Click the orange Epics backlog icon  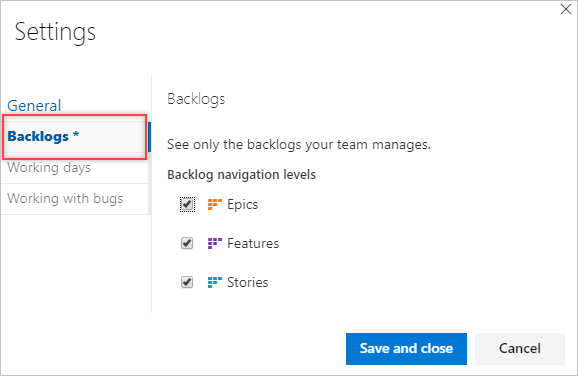click(x=215, y=204)
